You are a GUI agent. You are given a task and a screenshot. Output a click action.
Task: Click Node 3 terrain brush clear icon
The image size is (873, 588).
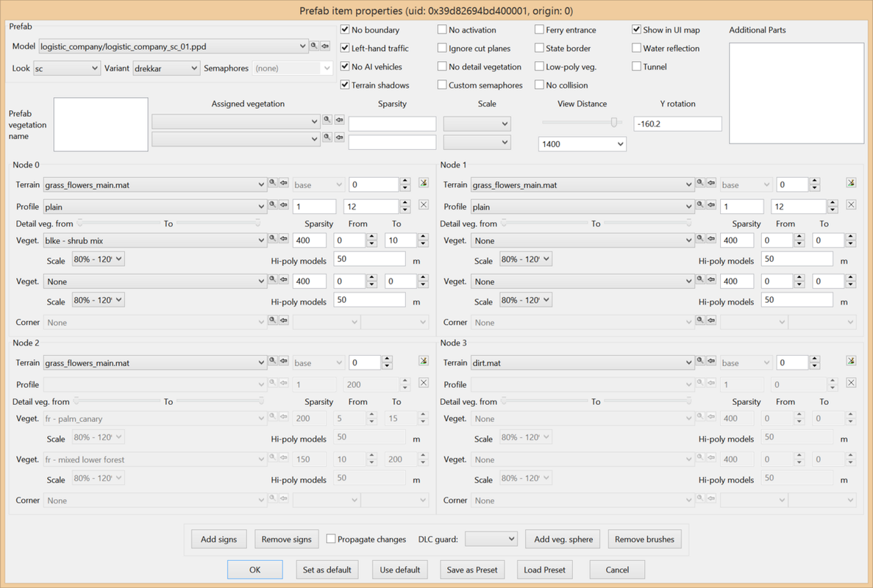tap(851, 360)
